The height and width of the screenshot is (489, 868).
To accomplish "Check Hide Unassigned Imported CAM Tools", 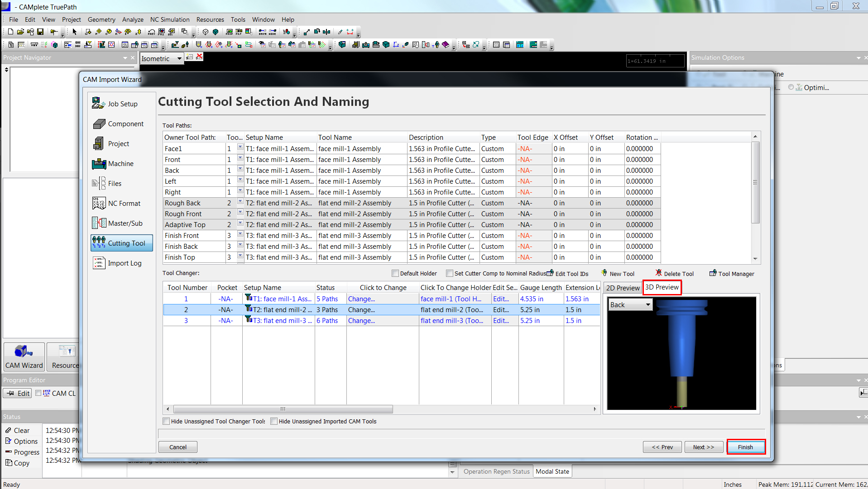I will tap(274, 421).
